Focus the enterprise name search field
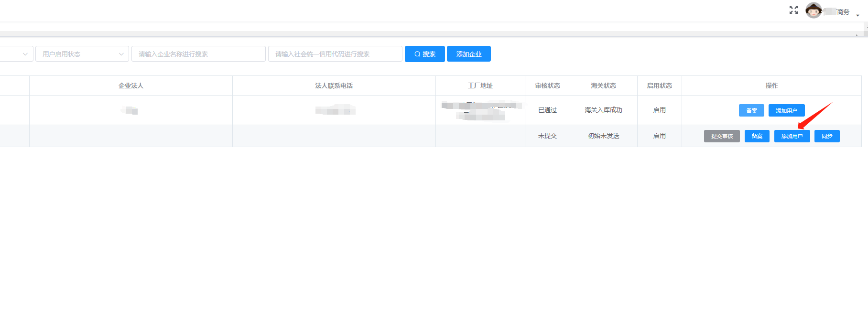This screenshot has height=321, width=868. [198, 54]
